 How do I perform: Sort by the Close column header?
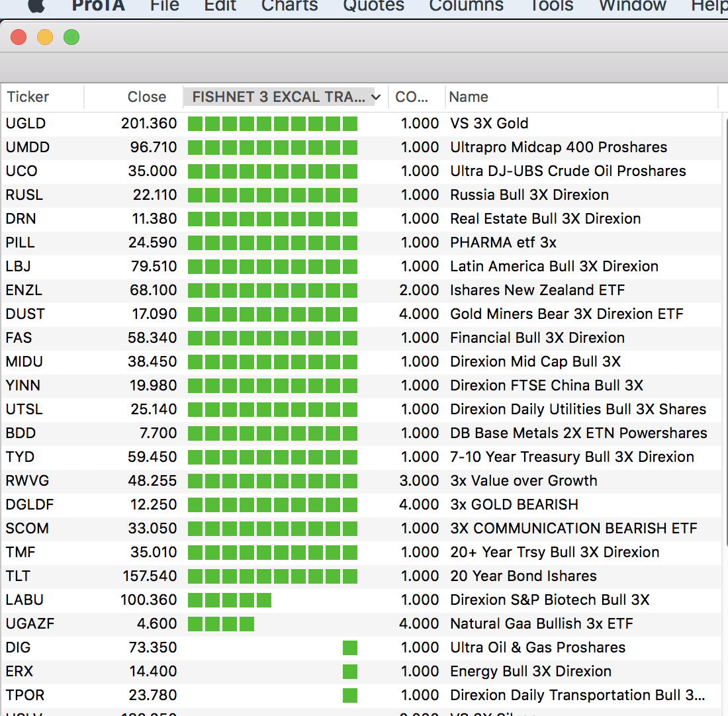click(x=147, y=97)
